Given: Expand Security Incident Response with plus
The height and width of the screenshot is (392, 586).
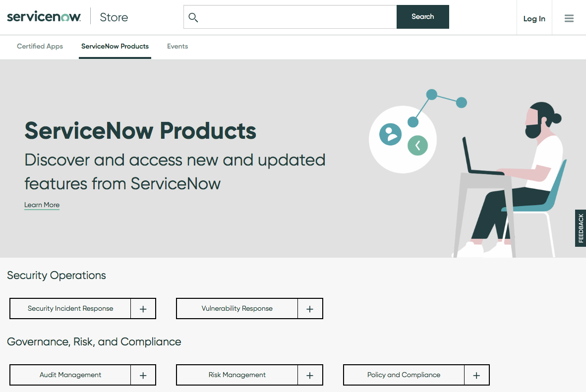Looking at the screenshot, I should click(x=143, y=309).
